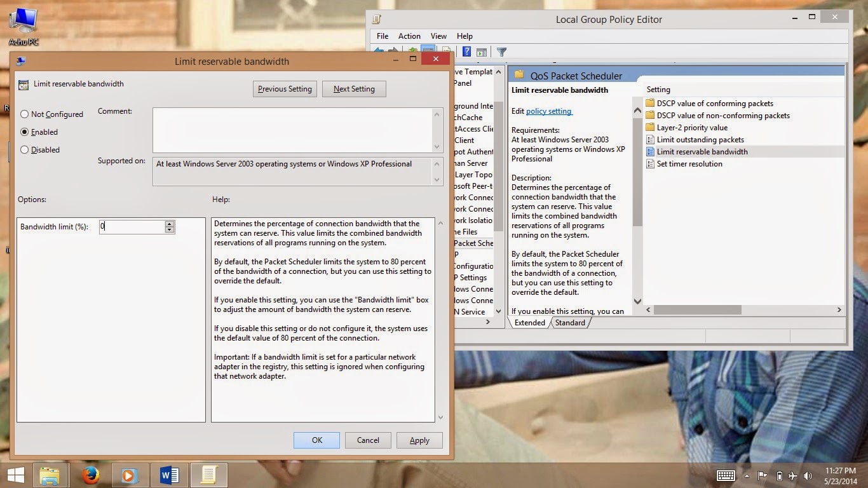The width and height of the screenshot is (868, 488).
Task: Open the touch keyboard icon
Action: click(x=726, y=476)
